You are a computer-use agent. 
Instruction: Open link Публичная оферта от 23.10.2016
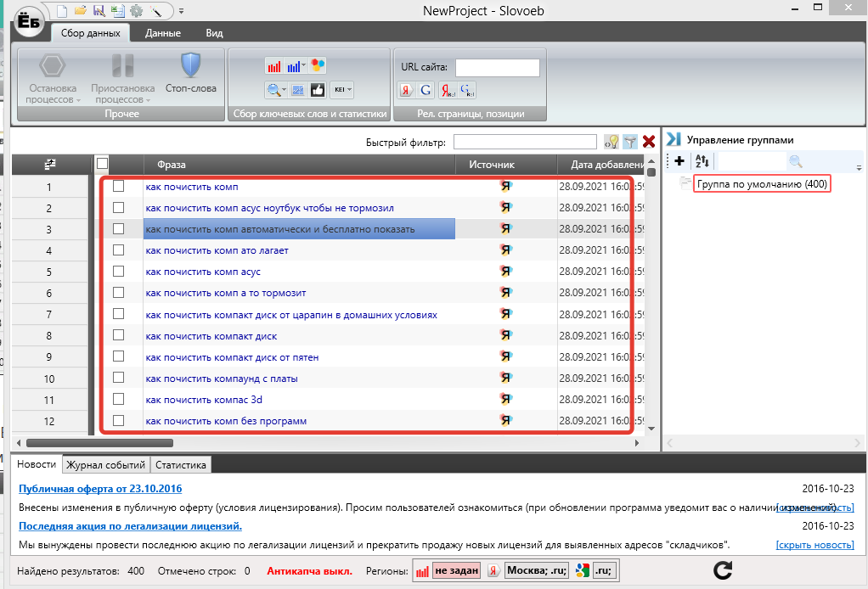point(100,488)
